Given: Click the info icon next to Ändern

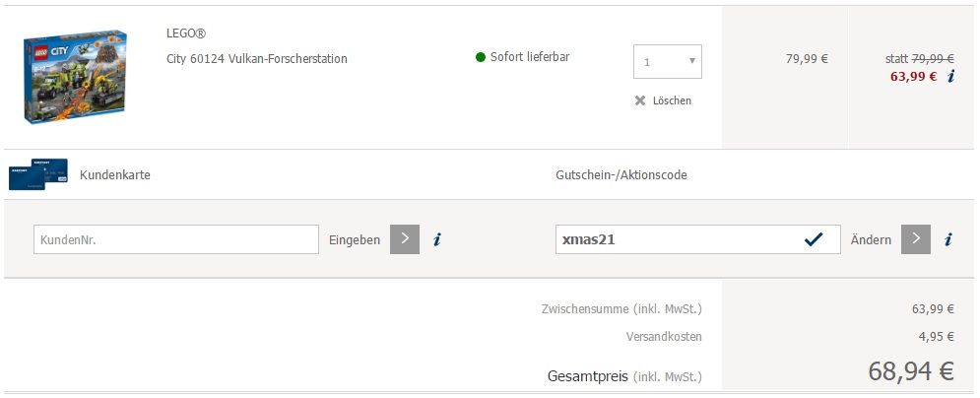Looking at the screenshot, I should point(948,239).
